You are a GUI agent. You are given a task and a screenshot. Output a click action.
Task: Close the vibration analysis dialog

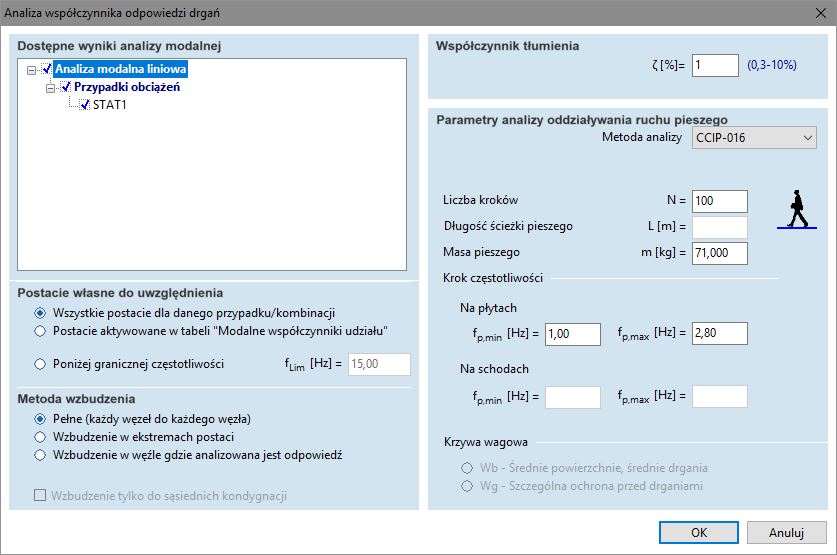click(820, 13)
